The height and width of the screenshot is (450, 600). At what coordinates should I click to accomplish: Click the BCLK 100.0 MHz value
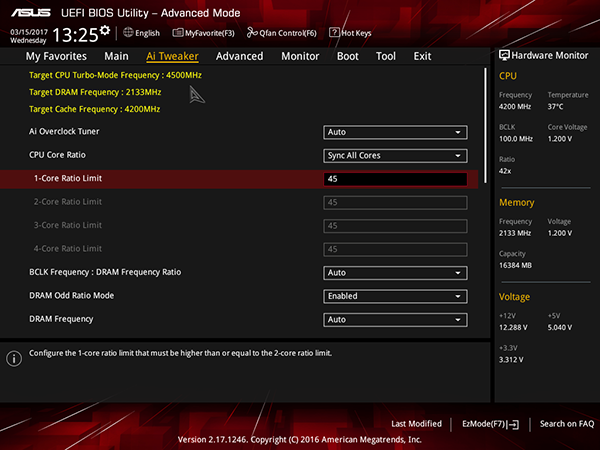pos(516,139)
